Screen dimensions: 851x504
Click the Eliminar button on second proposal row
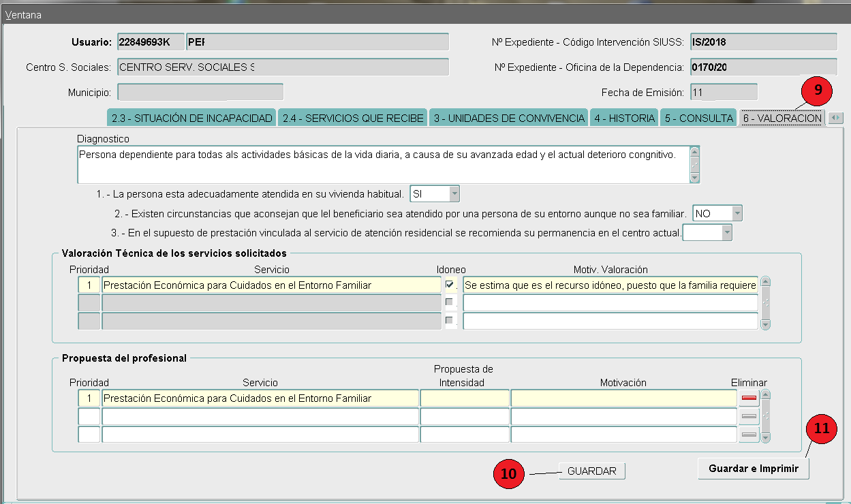click(748, 416)
